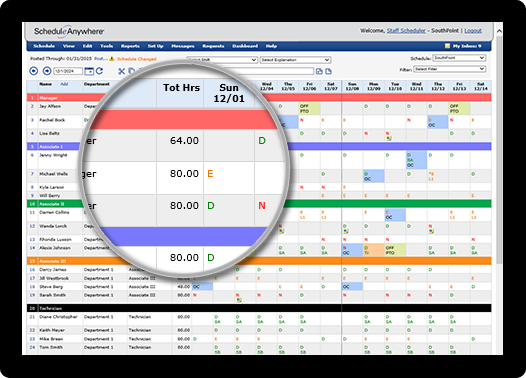Open the Help menu
This screenshot has height=378, width=526.
click(x=271, y=46)
